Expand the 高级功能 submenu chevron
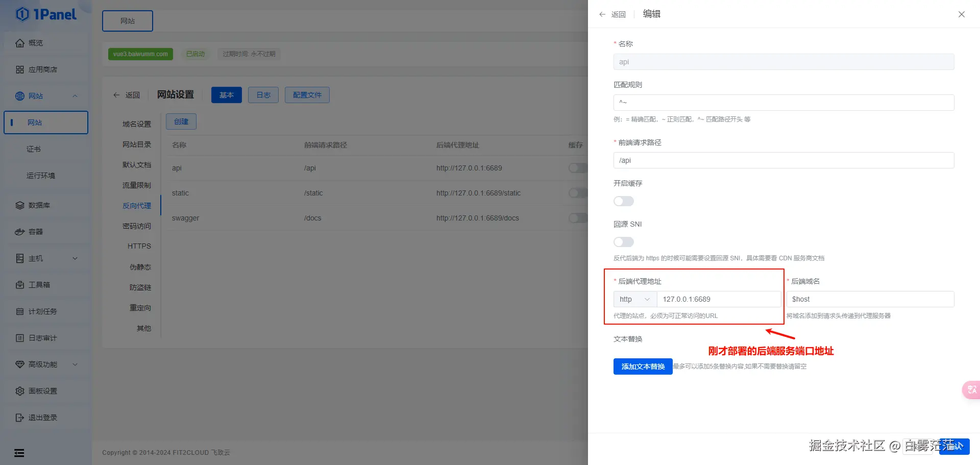The image size is (980, 465). coord(75,364)
